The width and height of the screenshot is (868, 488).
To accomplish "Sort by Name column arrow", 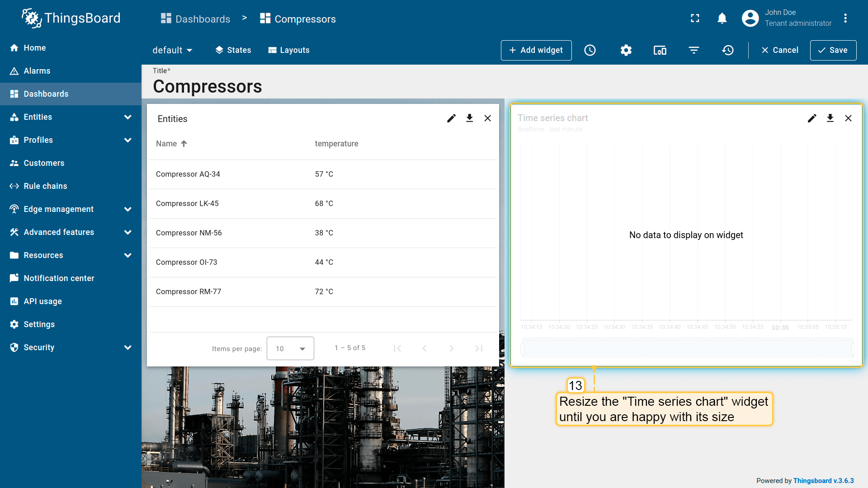I will (x=184, y=144).
